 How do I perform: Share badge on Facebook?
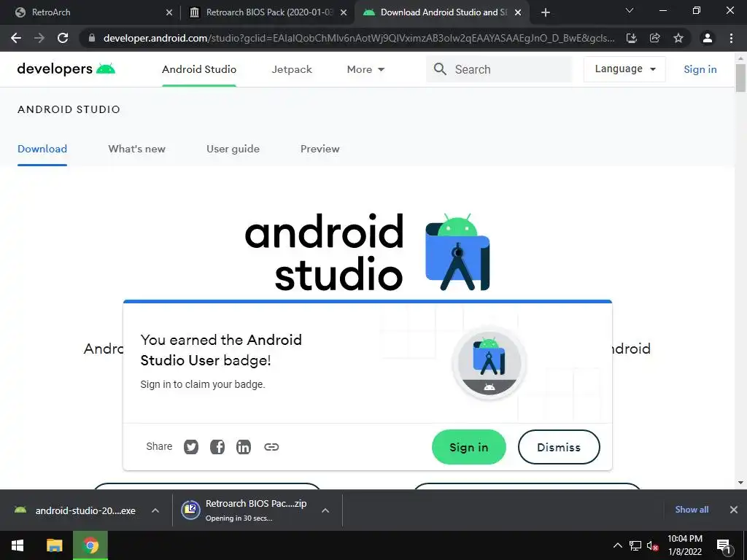coord(217,447)
